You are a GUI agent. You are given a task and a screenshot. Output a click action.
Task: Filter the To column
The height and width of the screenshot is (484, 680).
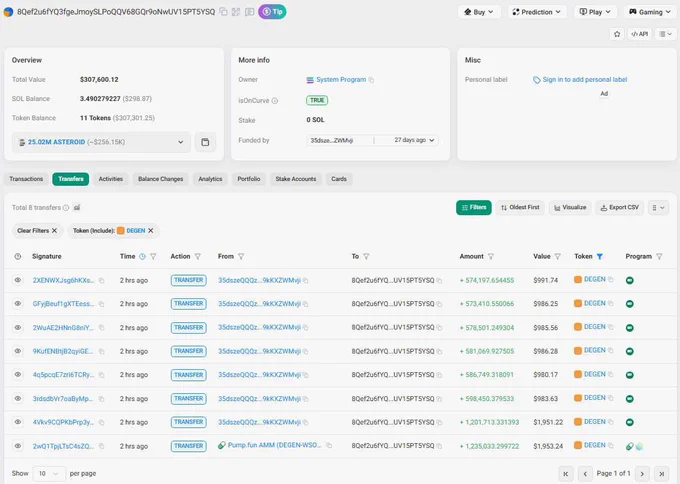pos(366,256)
